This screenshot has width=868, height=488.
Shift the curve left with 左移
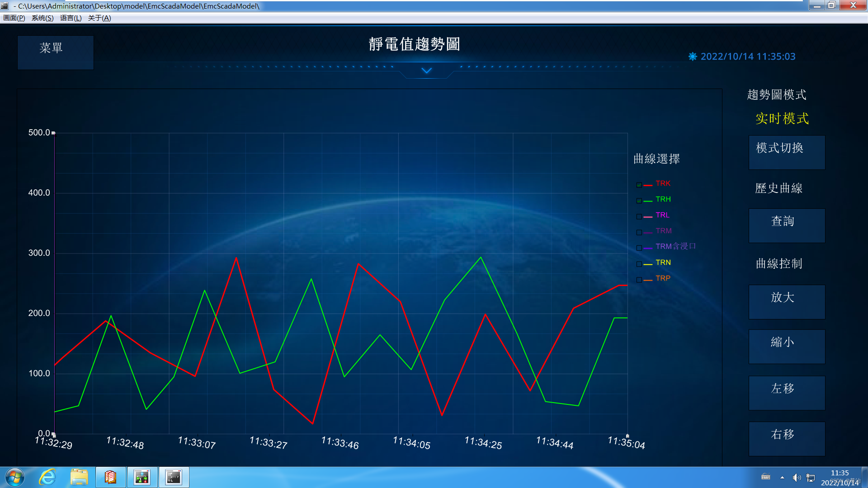coord(787,393)
